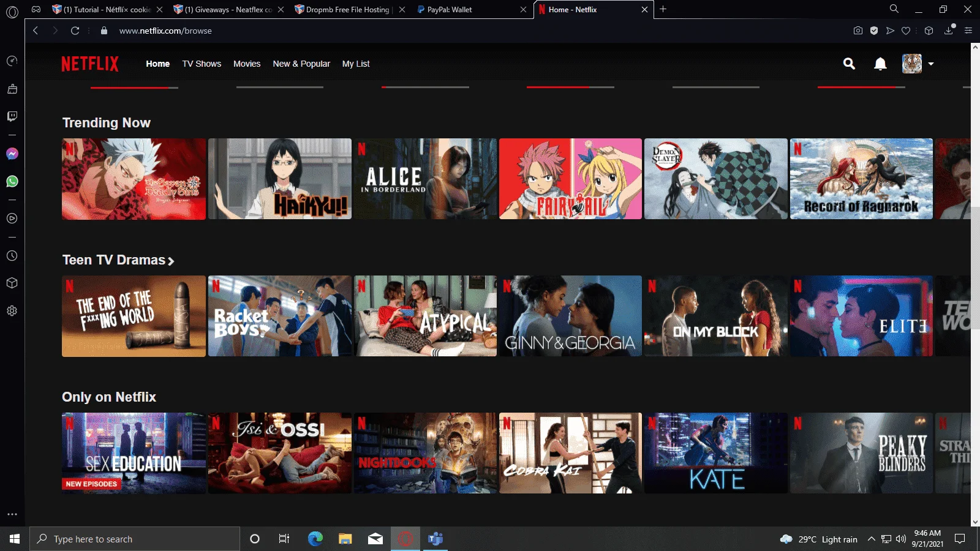Open the Haikyu!! thumbnail
The image size is (980, 551).
pos(280,179)
